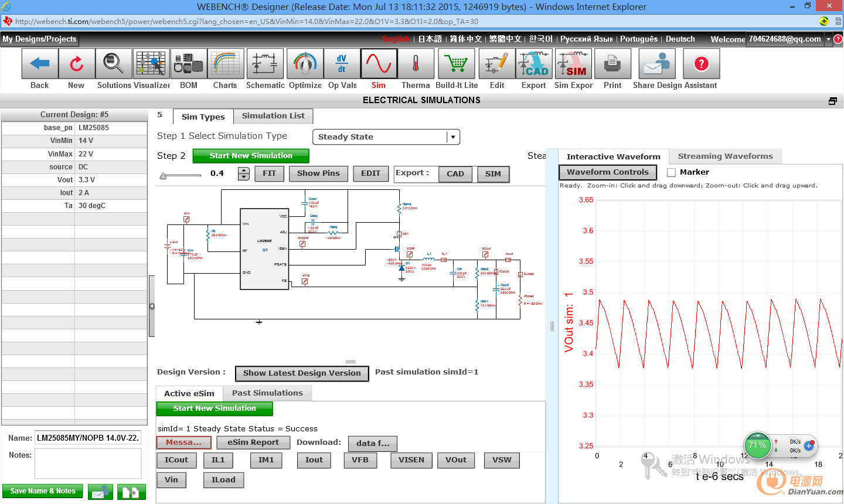Viewport: 844px width, 504px height.
Task: Open the Visualizer toolbar icon
Action: (151, 63)
